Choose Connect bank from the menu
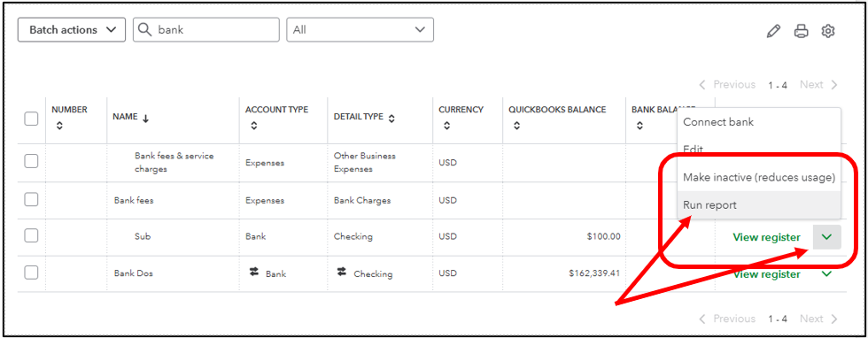868x338 pixels. pos(759,122)
